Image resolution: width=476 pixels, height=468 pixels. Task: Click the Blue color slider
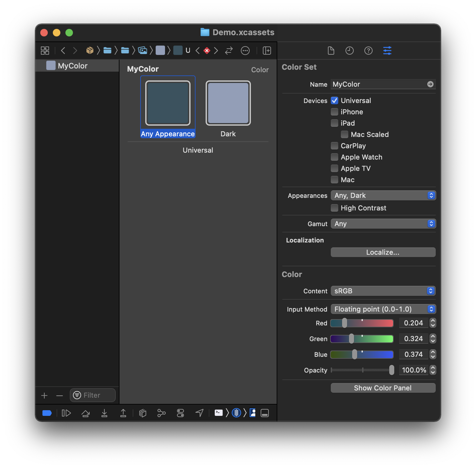pyautogui.click(x=362, y=354)
